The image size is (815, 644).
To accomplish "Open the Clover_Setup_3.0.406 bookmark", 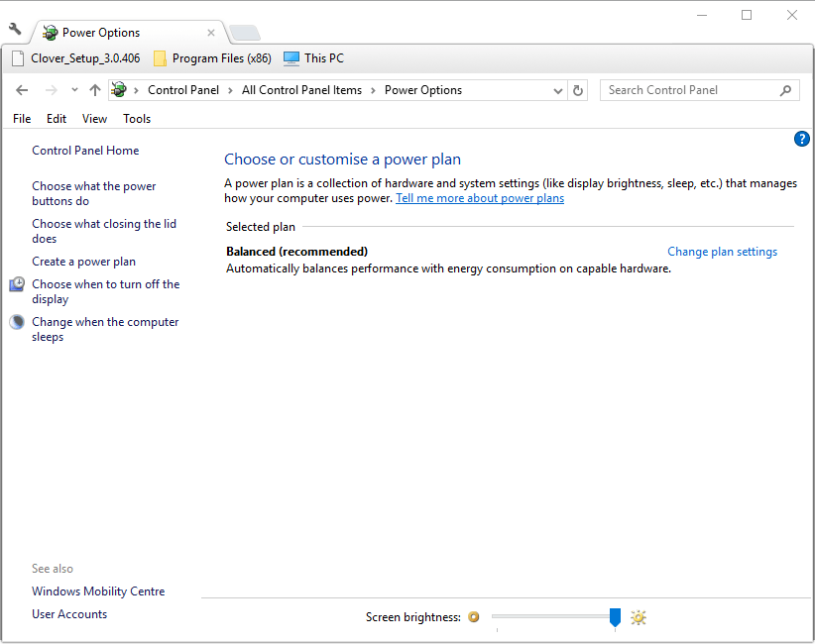I will pyautogui.click(x=76, y=58).
